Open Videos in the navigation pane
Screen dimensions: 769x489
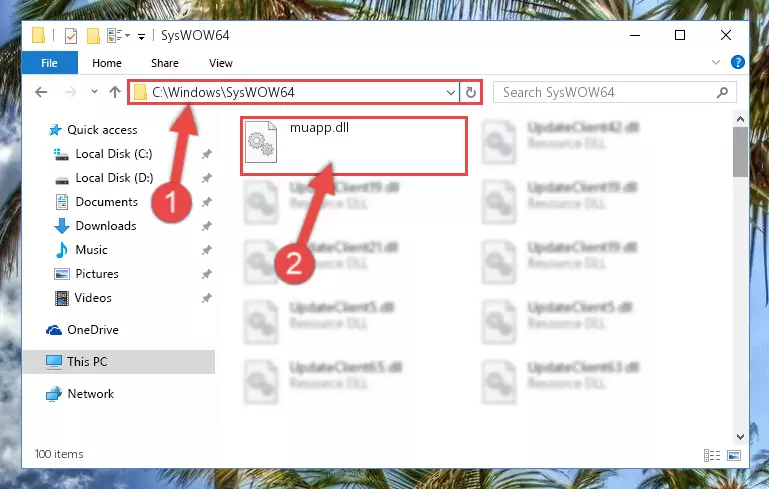[x=93, y=298]
